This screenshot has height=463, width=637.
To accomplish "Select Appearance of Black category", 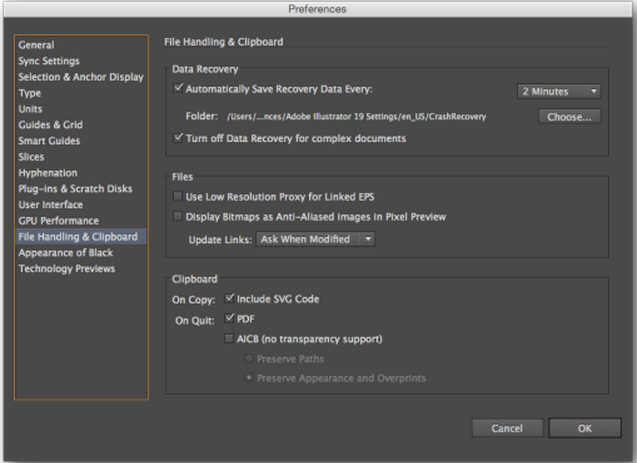I will pyautogui.click(x=66, y=253).
